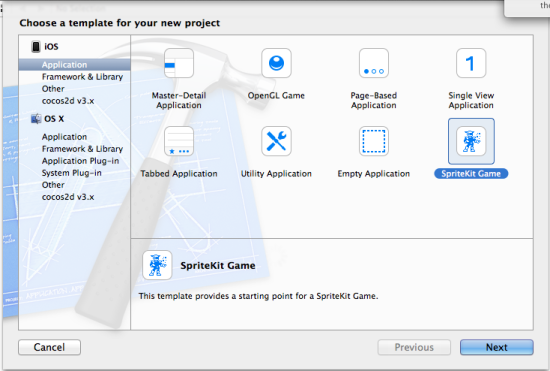Click the Single View Application label

[x=471, y=100]
